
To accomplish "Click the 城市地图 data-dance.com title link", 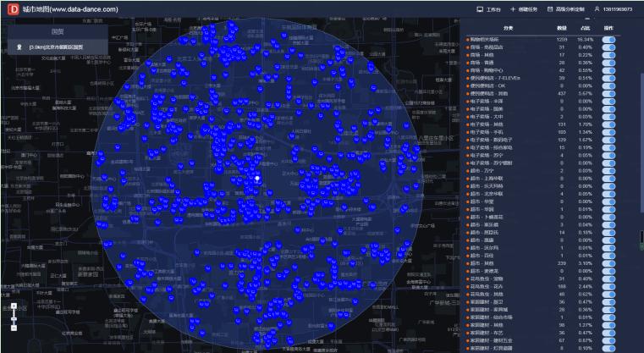I will [x=63, y=8].
